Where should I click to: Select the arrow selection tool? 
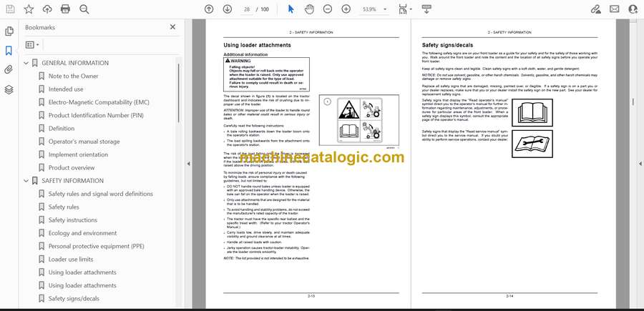pyautogui.click(x=291, y=9)
